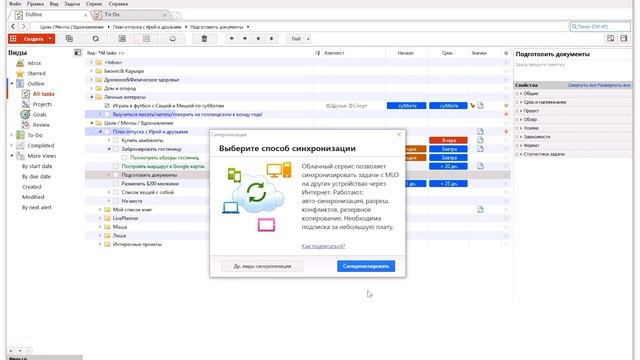Open the Projects view in sidebar
640x360 pixels.
(42, 104)
